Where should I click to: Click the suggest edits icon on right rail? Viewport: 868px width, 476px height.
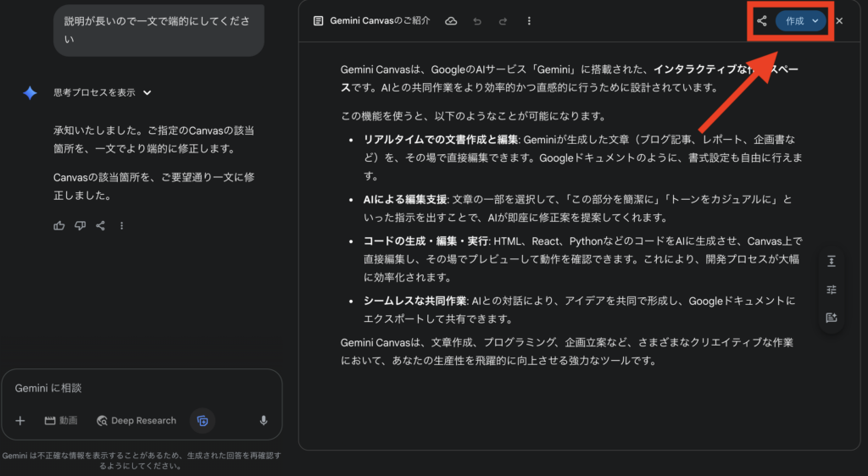point(831,318)
